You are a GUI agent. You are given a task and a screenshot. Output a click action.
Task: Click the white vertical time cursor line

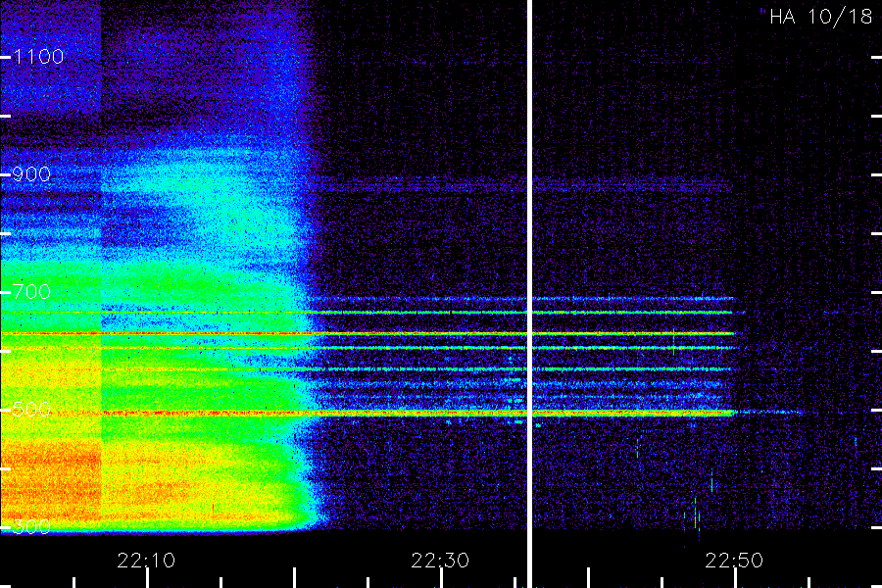[x=529, y=294]
